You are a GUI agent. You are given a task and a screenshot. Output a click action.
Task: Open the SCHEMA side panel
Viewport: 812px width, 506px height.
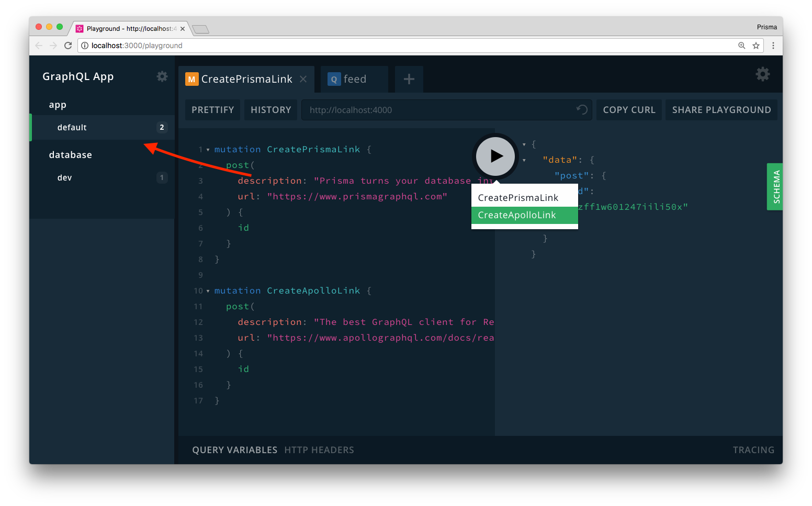coord(775,187)
